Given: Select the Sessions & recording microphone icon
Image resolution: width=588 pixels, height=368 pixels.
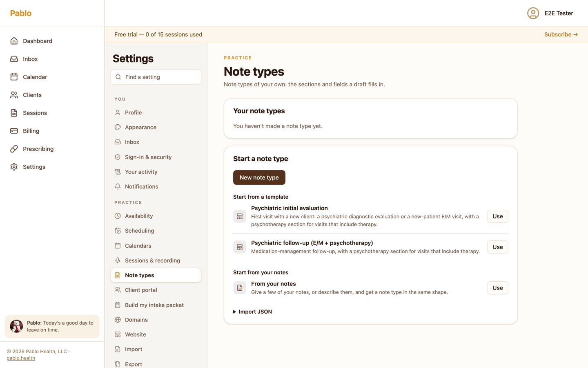Looking at the screenshot, I should click(118, 260).
